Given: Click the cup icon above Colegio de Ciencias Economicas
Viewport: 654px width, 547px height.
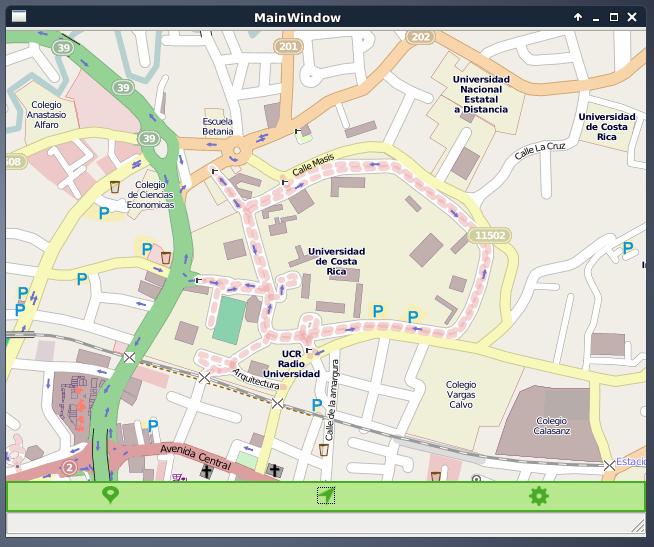Looking at the screenshot, I should pyautogui.click(x=115, y=187).
